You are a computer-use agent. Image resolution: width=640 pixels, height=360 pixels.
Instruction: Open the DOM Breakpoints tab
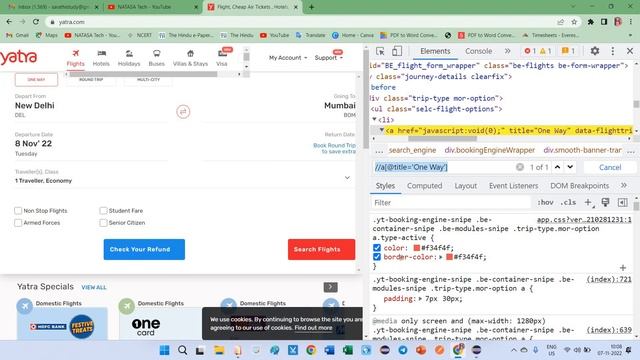coord(580,186)
